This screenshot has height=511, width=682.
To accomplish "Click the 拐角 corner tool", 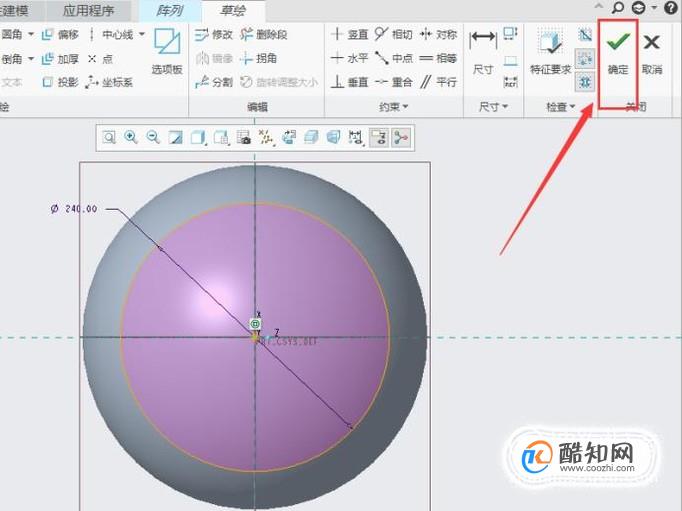I will (x=258, y=58).
